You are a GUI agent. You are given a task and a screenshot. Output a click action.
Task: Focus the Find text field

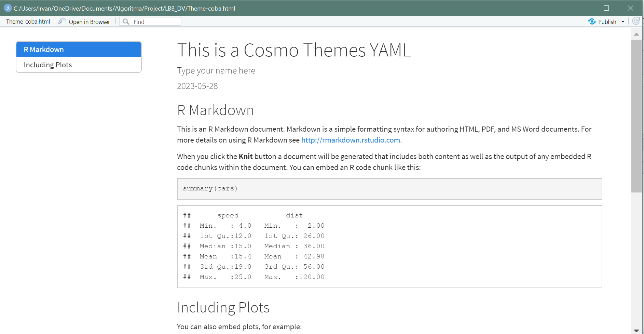click(155, 22)
